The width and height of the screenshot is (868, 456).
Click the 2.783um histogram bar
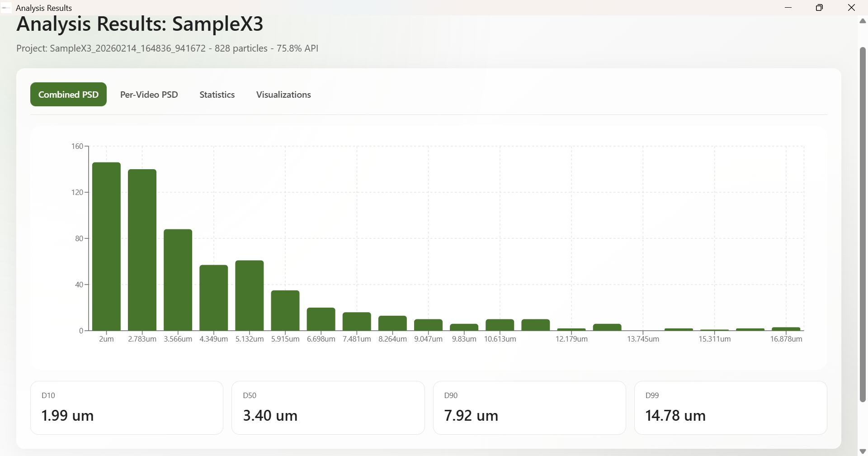142,250
